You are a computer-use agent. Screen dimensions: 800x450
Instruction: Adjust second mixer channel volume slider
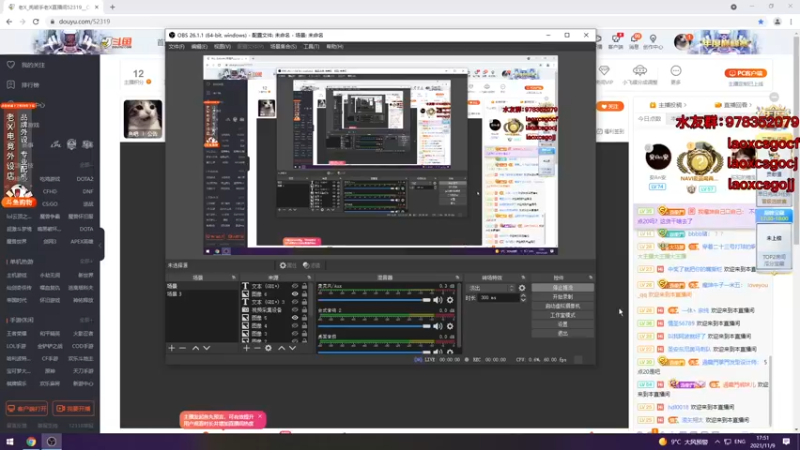click(x=374, y=326)
